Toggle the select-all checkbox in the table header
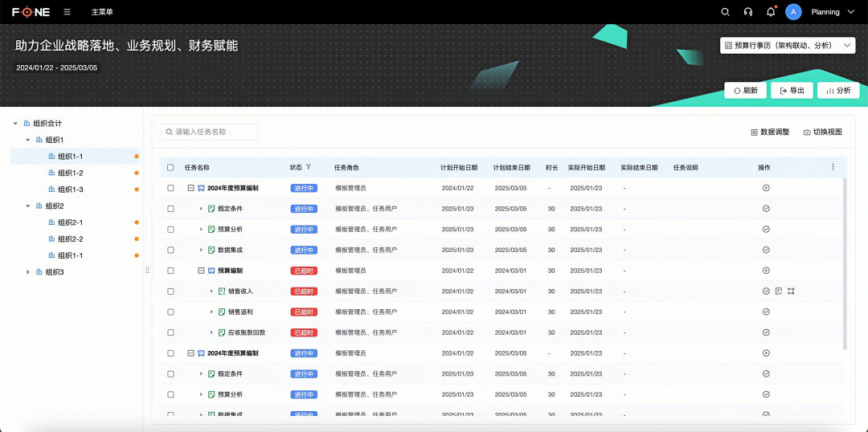 click(x=170, y=167)
